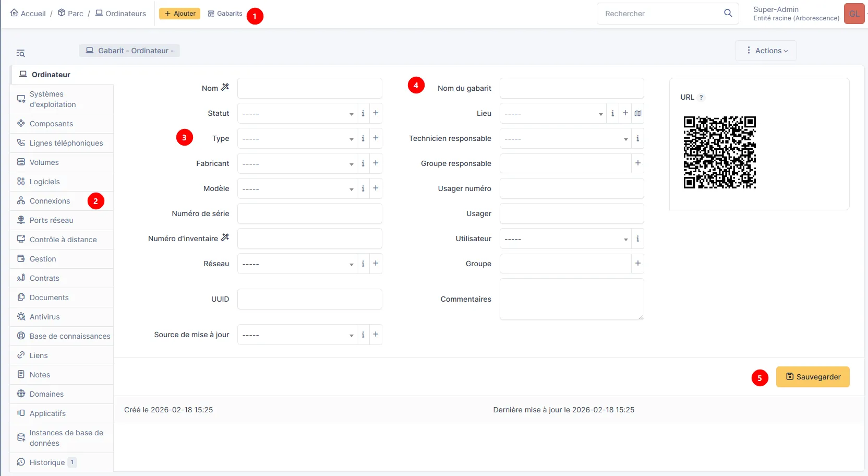The width and height of the screenshot is (868, 476).
Task: Add a new Type value
Action: click(x=376, y=138)
